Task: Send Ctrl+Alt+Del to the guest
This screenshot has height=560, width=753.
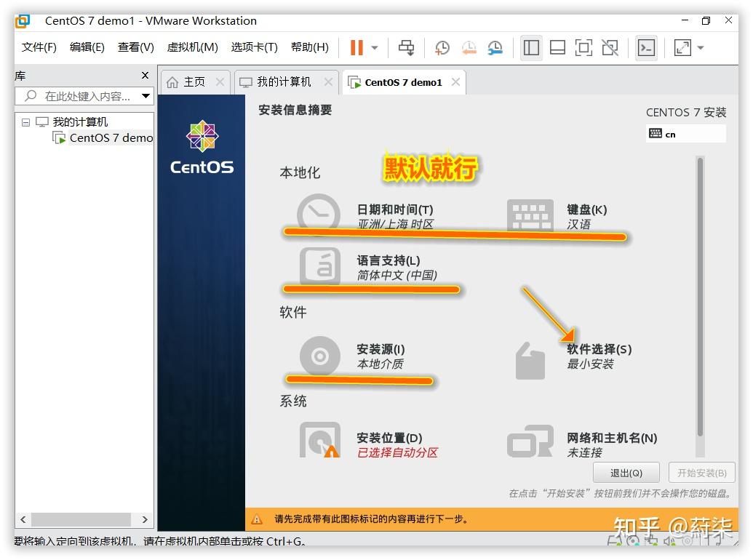Action: coord(406,47)
